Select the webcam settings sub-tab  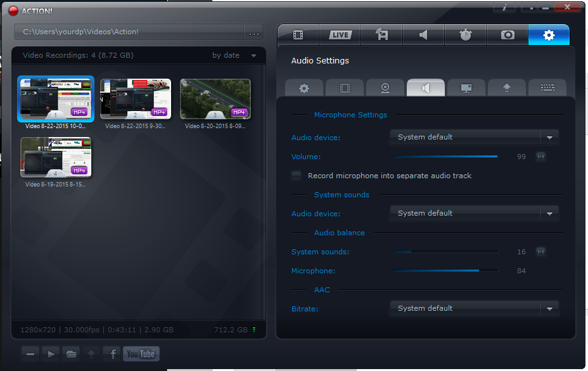385,88
